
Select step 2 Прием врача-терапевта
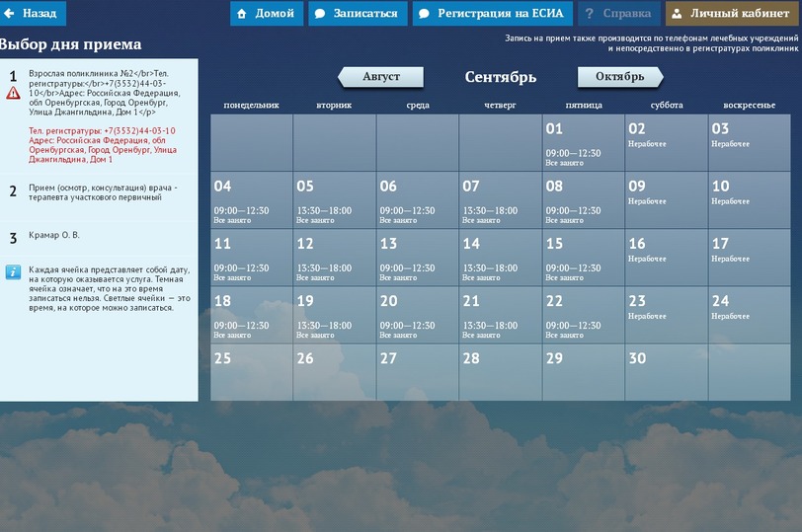(x=99, y=191)
